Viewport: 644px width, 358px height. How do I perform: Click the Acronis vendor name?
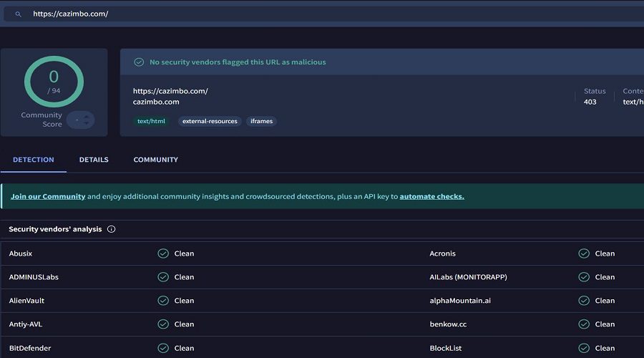point(442,253)
